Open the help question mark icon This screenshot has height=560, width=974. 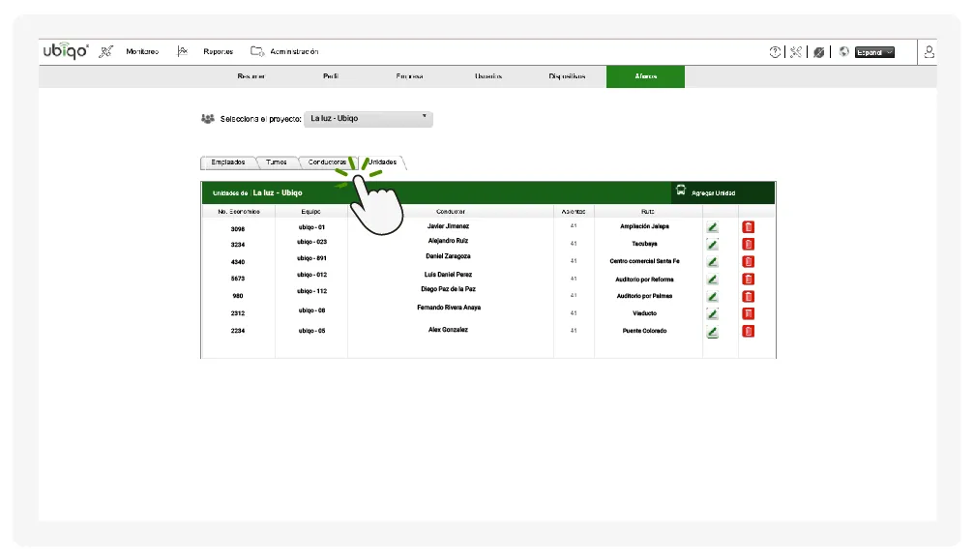point(775,52)
